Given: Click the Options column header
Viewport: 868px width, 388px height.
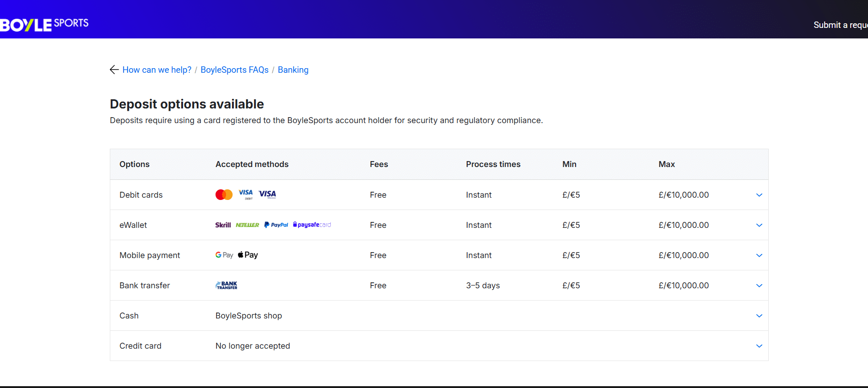Looking at the screenshot, I should coord(135,164).
